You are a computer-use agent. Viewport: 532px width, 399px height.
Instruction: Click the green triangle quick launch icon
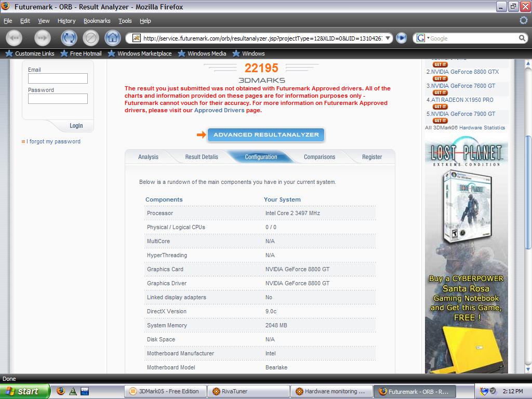[x=73, y=391]
